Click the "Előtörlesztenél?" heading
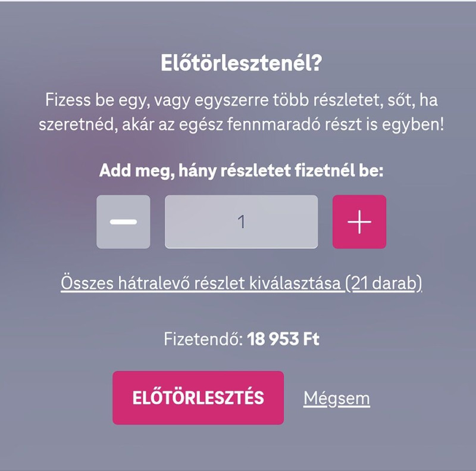 (241, 64)
